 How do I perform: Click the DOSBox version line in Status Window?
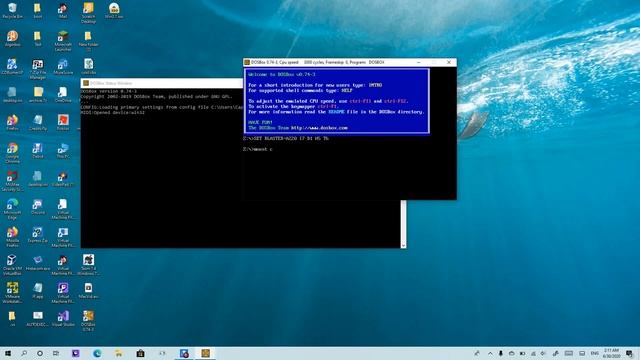point(109,91)
